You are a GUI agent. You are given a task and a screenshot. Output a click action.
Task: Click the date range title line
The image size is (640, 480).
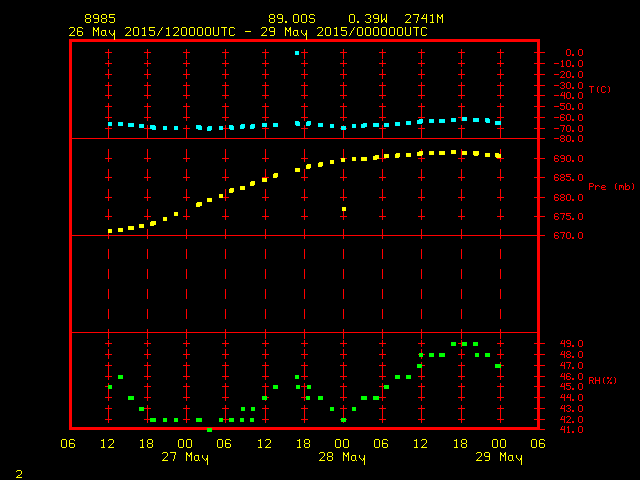tap(248, 32)
